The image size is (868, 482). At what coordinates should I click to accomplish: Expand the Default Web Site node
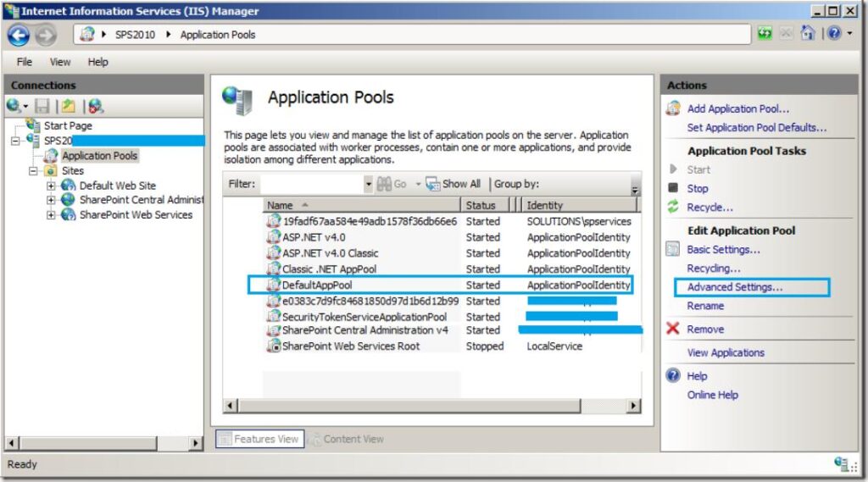point(51,186)
